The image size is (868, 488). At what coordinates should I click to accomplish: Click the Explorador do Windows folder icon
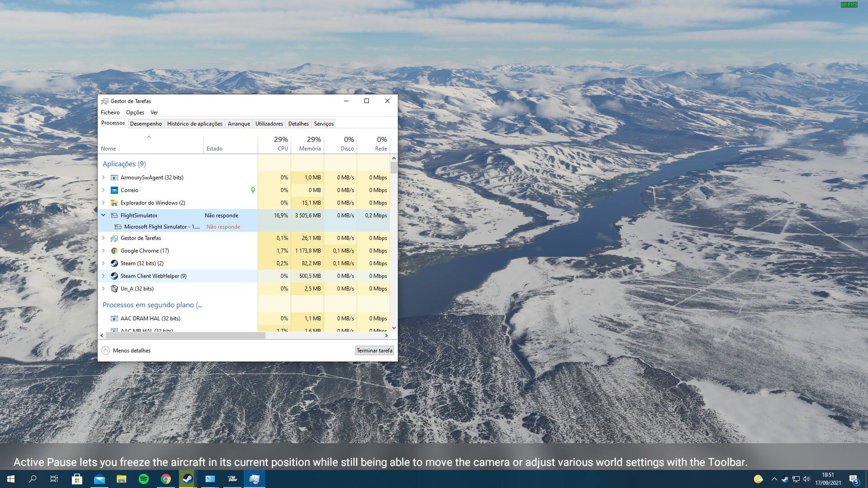point(114,203)
